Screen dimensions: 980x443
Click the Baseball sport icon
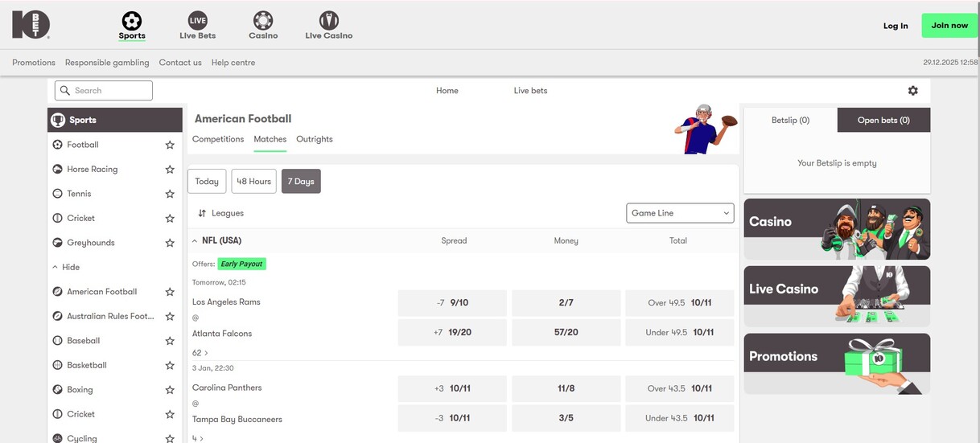[x=57, y=341]
